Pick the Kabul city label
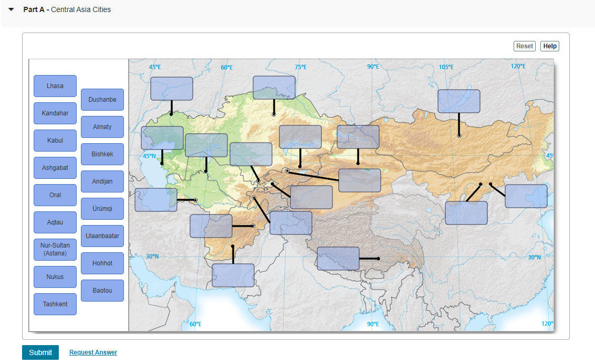 pyautogui.click(x=55, y=141)
